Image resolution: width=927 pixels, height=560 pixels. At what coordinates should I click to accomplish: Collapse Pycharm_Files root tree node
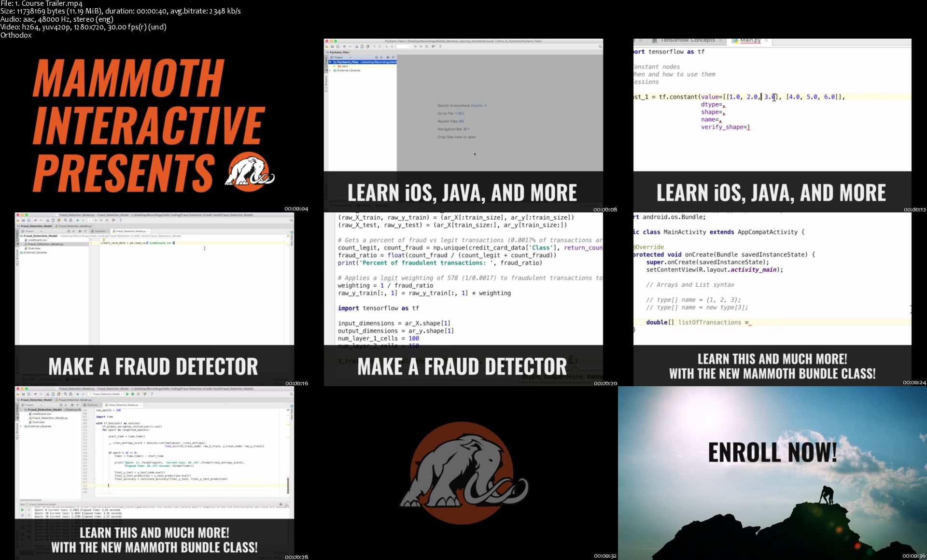330,62
